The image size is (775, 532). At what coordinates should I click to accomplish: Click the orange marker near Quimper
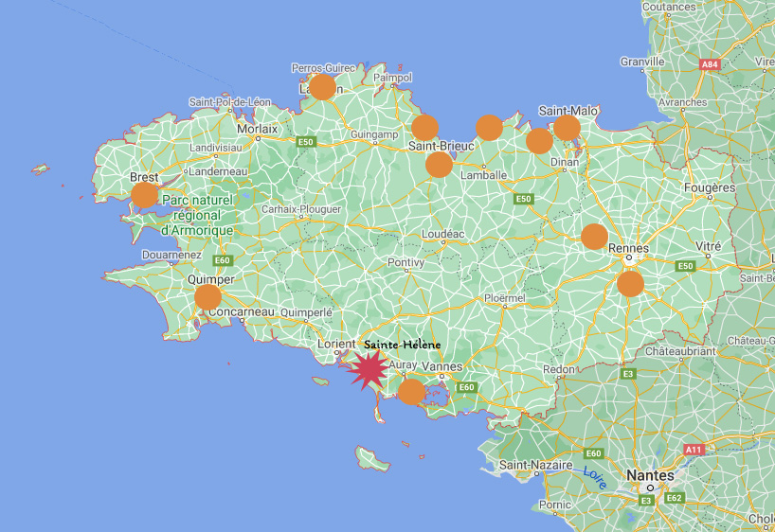(x=208, y=298)
